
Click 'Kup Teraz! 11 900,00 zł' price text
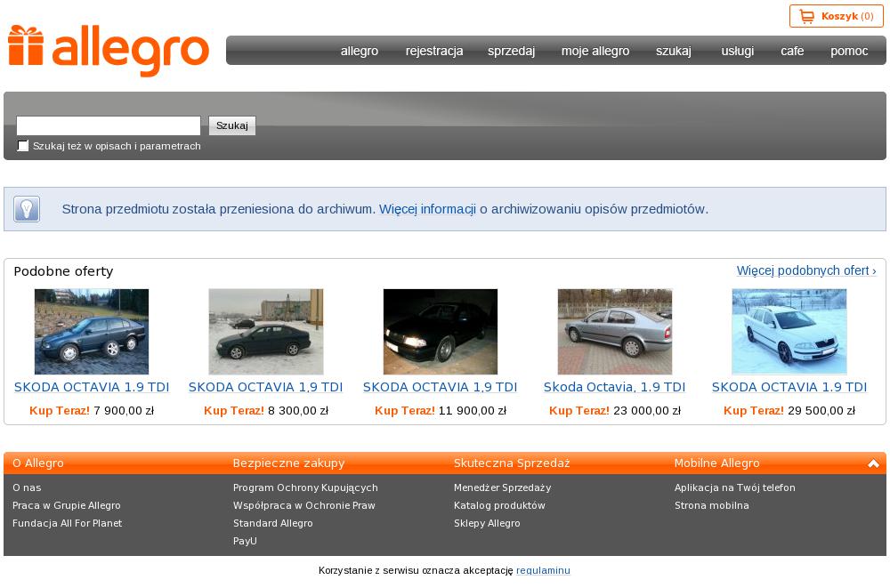pyautogui.click(x=441, y=410)
